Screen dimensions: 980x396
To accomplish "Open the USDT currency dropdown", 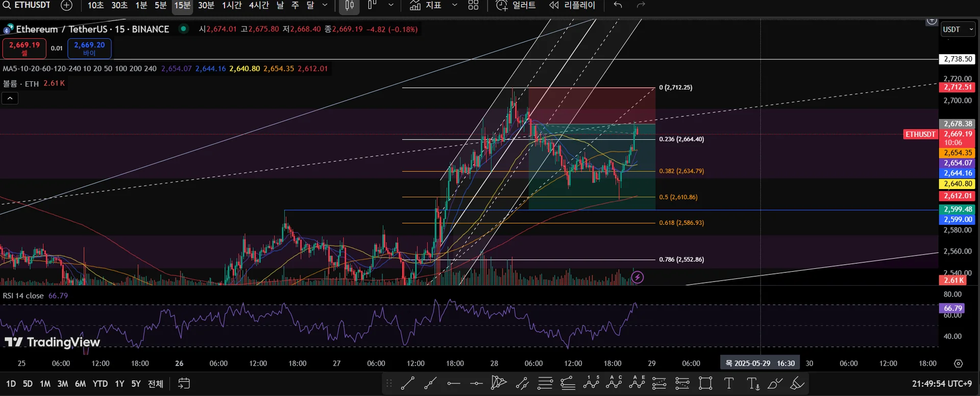I will point(958,30).
